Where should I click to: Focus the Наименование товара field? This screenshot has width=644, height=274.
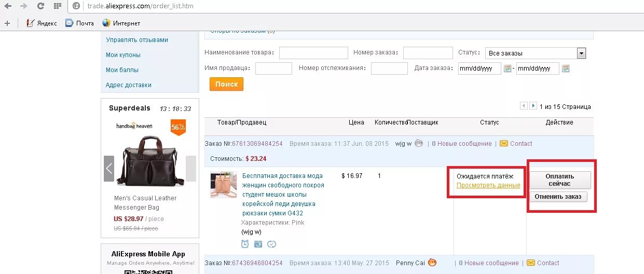(313, 53)
